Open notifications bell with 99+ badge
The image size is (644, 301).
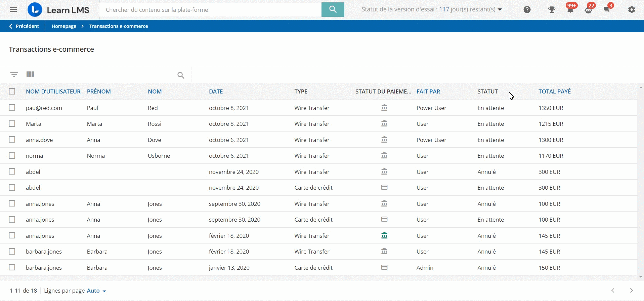point(570,9)
